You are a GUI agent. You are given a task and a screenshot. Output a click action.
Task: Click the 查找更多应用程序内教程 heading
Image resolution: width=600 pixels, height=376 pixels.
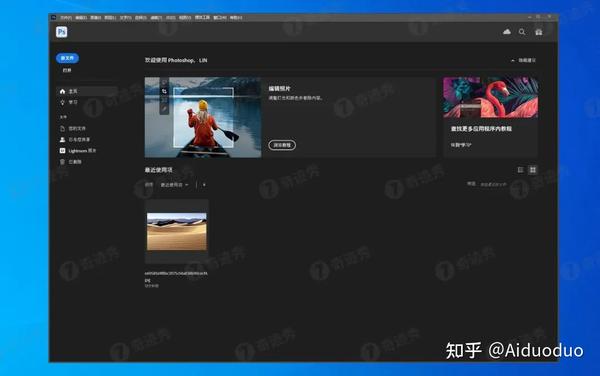481,129
